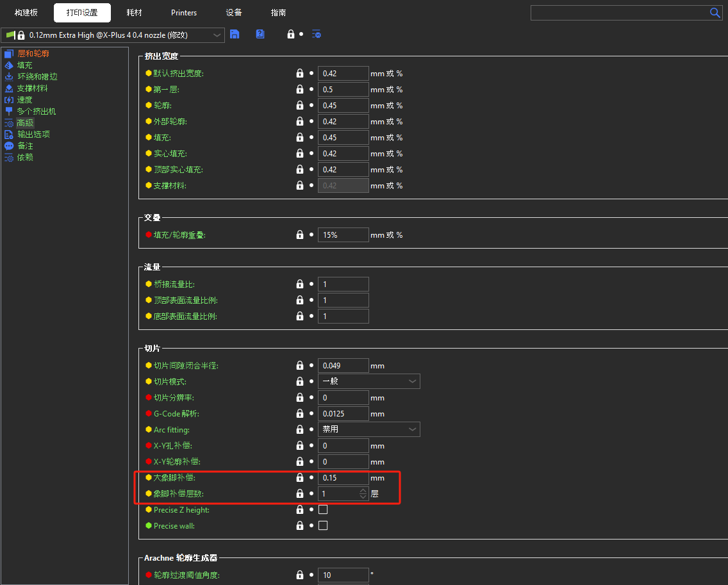Open the 切片模式 dropdown showing 一般

pyautogui.click(x=369, y=382)
